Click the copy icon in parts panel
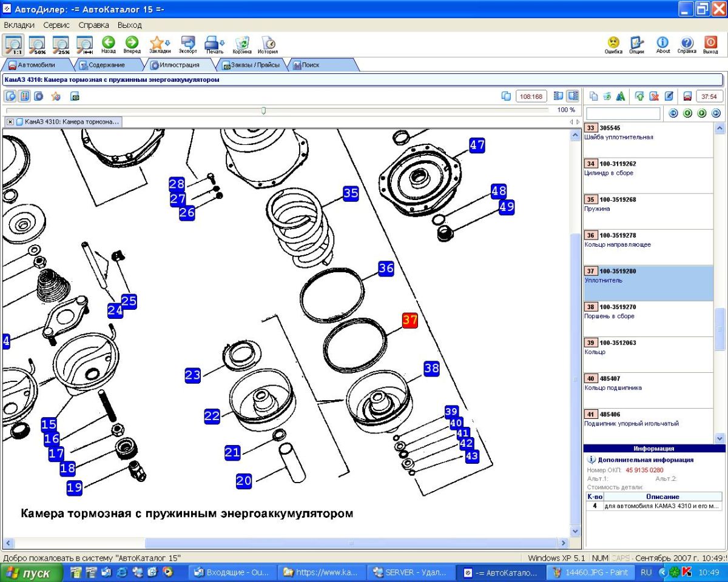This screenshot has width=728, height=582. point(593,96)
